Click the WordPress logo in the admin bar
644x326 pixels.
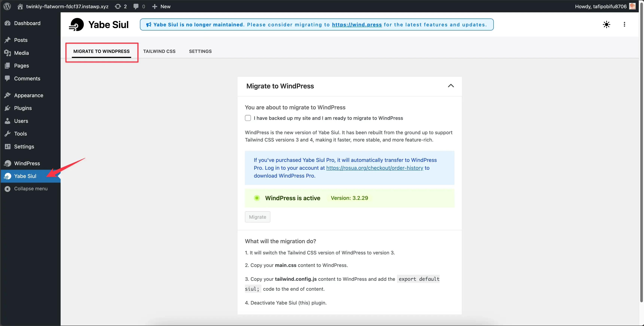tap(7, 7)
